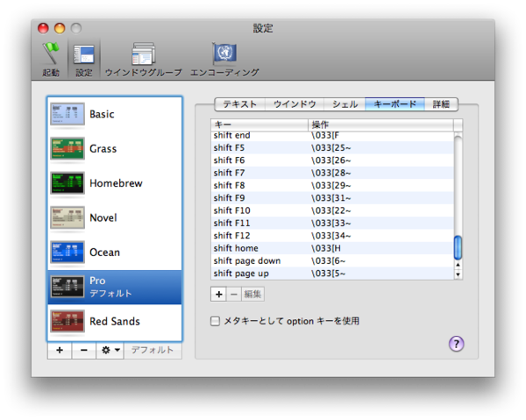Select the Novel profile
The height and width of the screenshot is (420, 526).
pos(115,217)
